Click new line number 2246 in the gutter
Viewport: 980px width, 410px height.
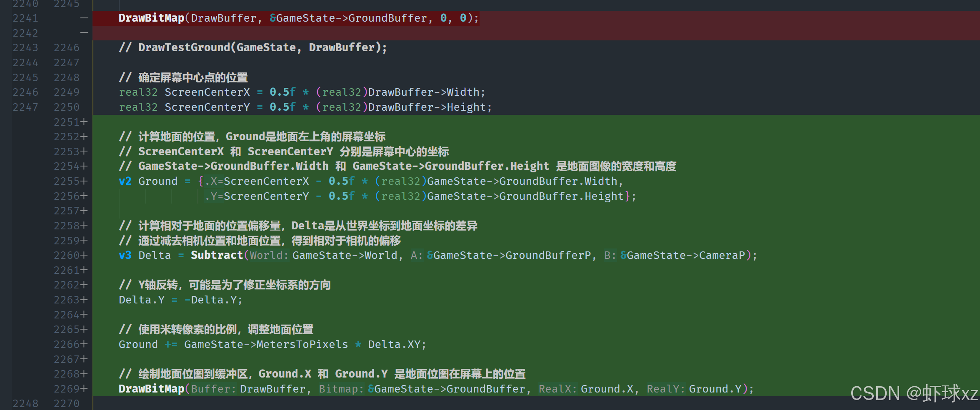point(67,48)
